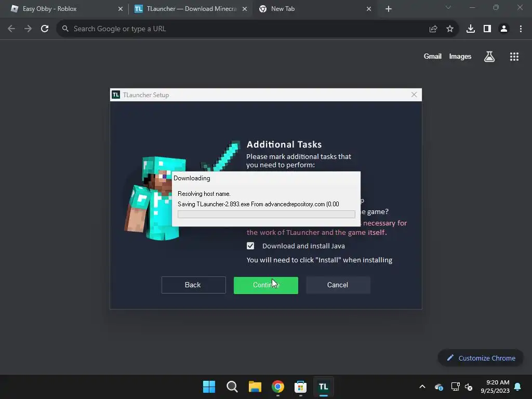Open a new tab with plus button
This screenshot has width=532, height=399.
pyautogui.click(x=389, y=9)
